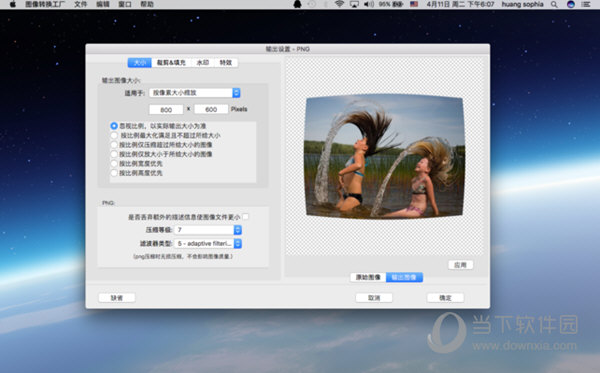Viewport: 600px width, 373px height.
Task: Select radio 按比例宽度优先
Action: click(x=114, y=163)
